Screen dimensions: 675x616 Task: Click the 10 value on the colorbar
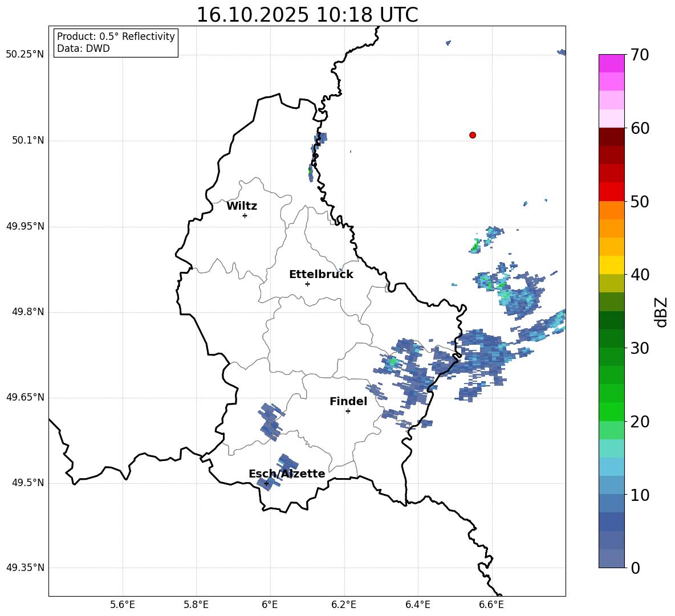pos(640,495)
